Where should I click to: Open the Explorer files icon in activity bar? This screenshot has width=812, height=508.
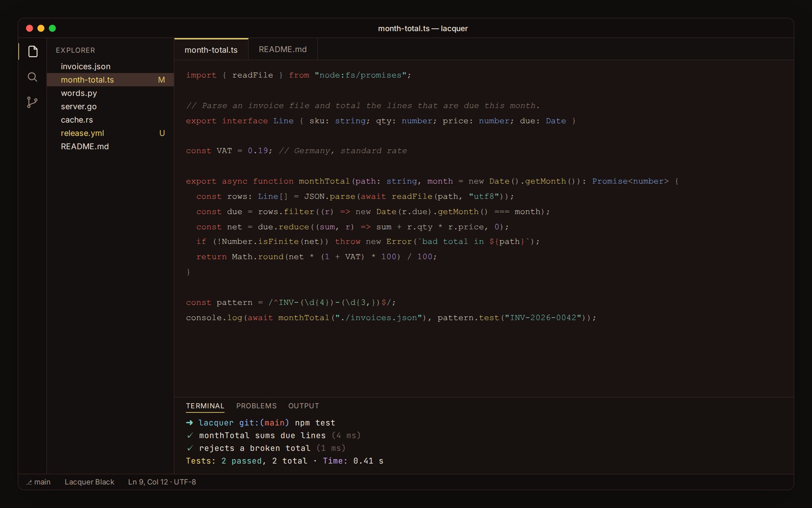click(32, 51)
